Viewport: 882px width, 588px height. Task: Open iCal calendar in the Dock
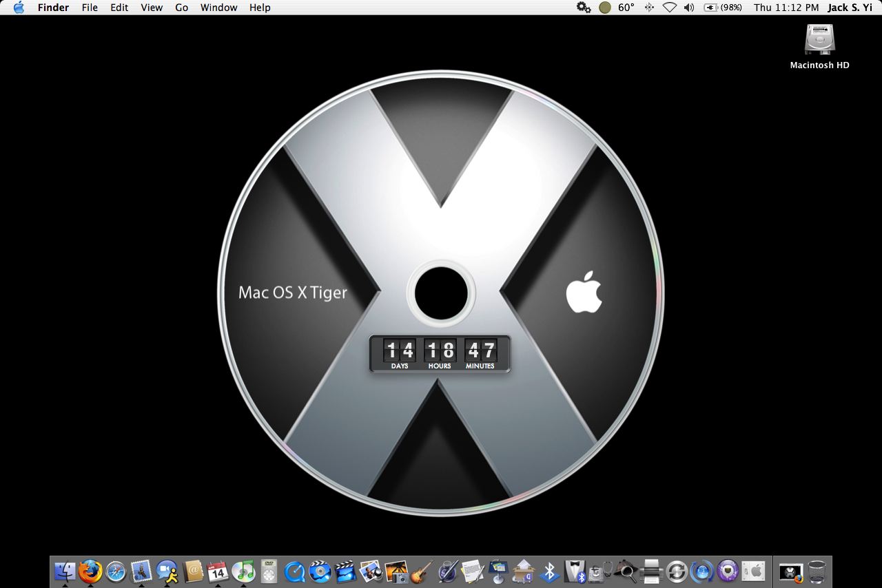tap(218, 571)
